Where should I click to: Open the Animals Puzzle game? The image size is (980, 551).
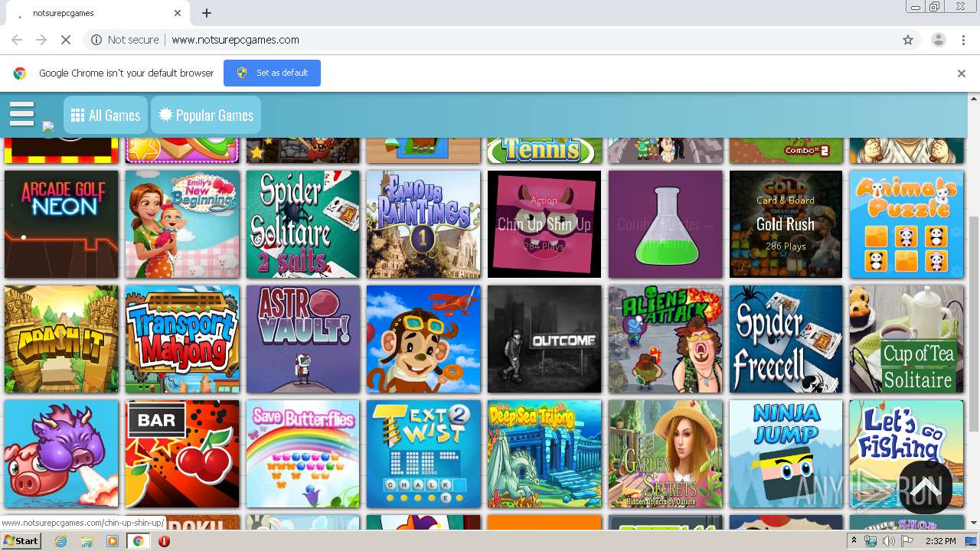coord(906,224)
